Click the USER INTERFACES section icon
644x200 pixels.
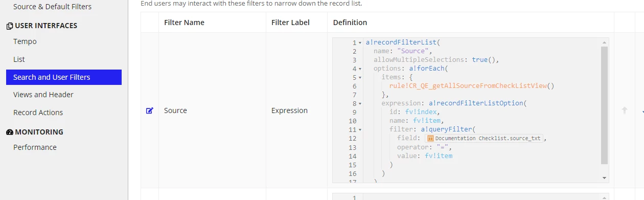pyautogui.click(x=10, y=26)
